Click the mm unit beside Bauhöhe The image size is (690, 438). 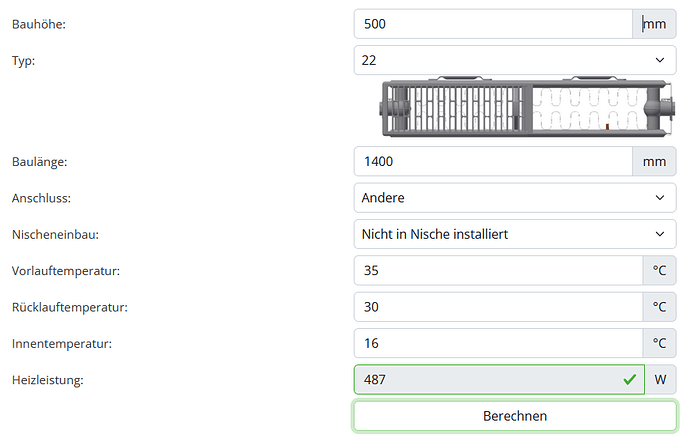pos(654,24)
